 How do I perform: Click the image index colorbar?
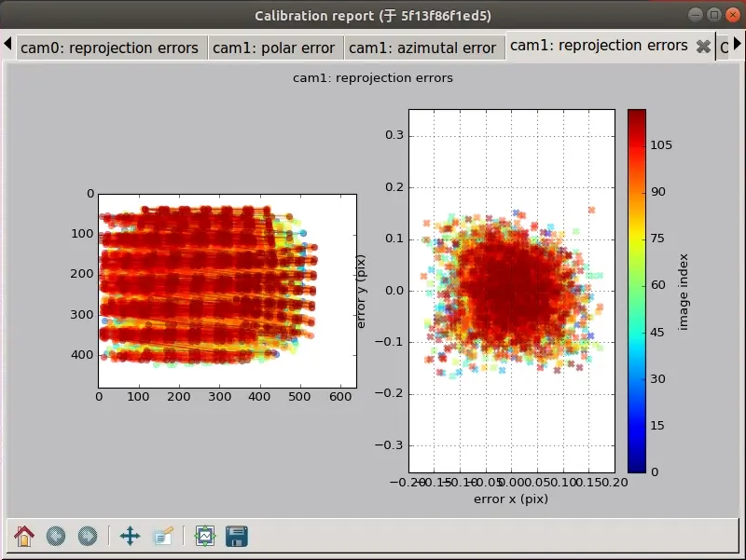(x=637, y=291)
